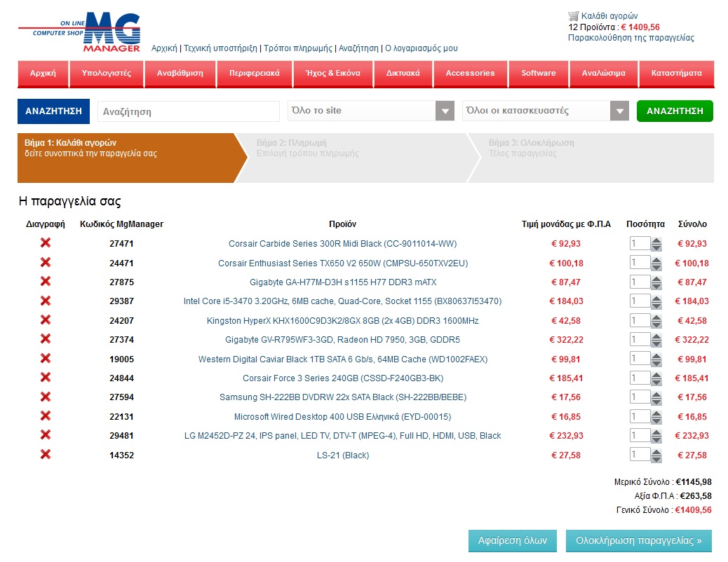Click product code 27471
This screenshot has width=728, height=562.
[121, 244]
